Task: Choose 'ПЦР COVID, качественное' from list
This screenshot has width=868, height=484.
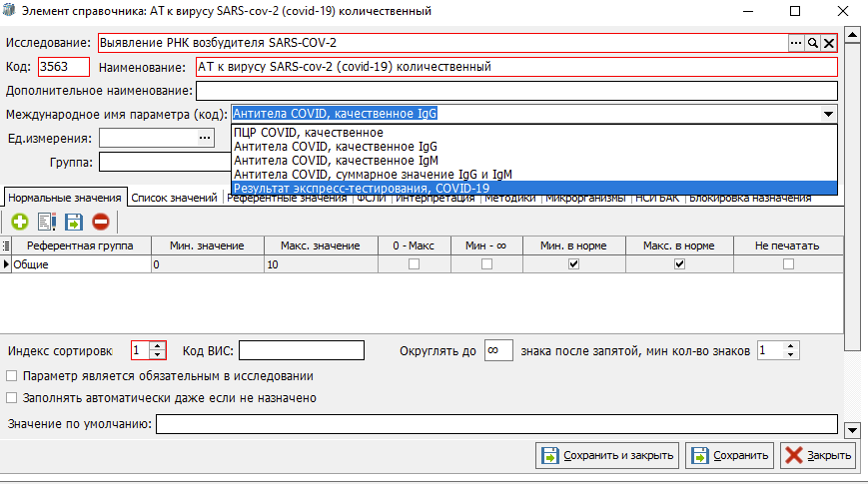Action: point(308,132)
